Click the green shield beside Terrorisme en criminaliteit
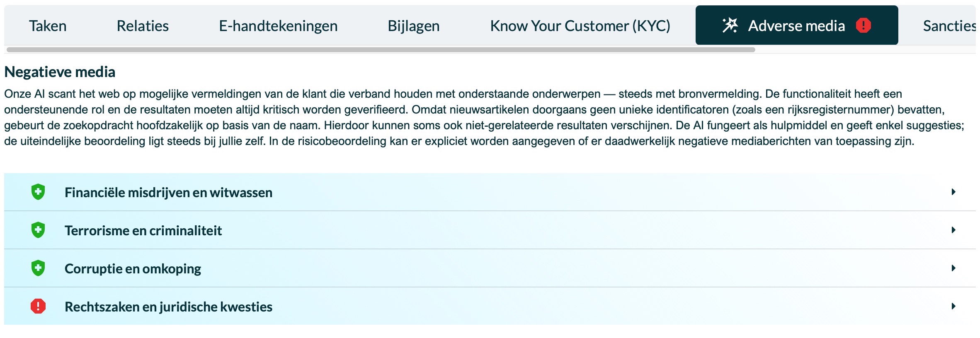This screenshot has height=338, width=980. pos(38,230)
